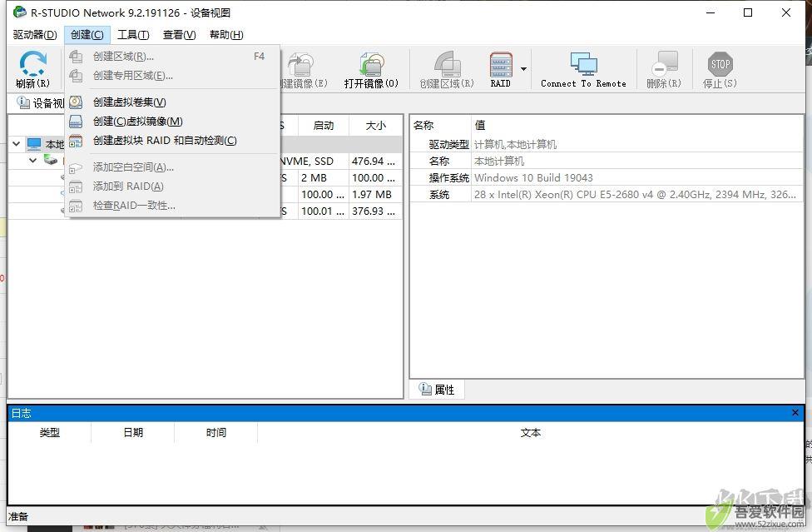Click the 删除(R) delete toolbar icon
812x532 pixels.
[664, 69]
